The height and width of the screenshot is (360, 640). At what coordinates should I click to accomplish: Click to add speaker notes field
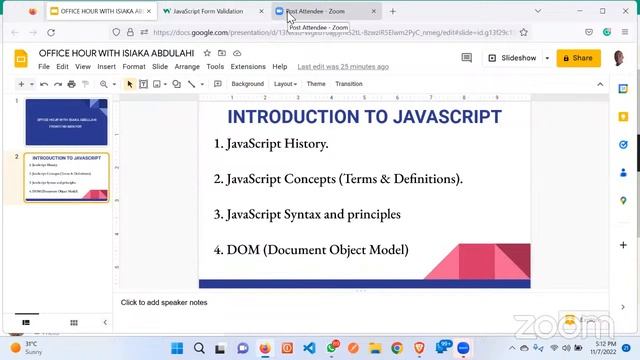tap(164, 302)
